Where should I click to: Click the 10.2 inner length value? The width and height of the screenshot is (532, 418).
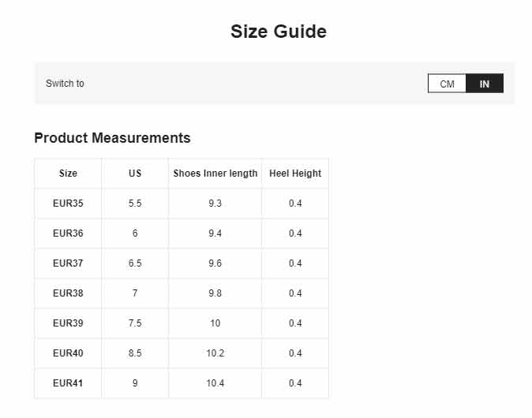(215, 353)
